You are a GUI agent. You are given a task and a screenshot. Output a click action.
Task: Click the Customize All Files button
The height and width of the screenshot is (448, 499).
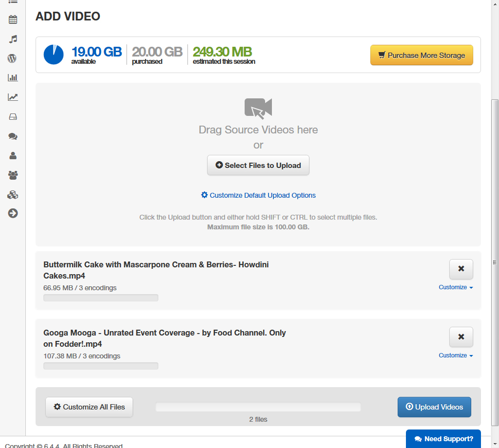click(x=89, y=407)
